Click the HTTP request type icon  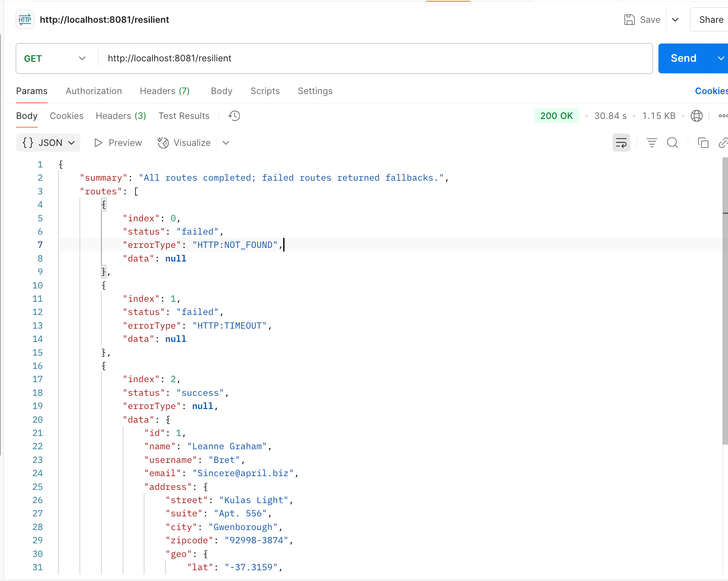[25, 19]
